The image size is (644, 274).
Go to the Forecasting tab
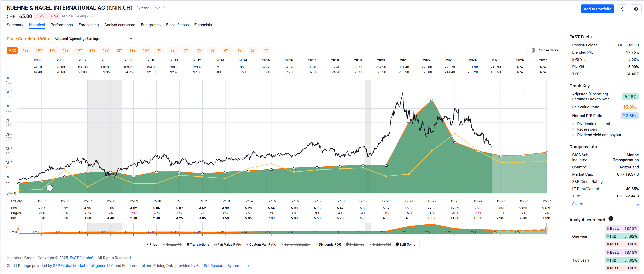pos(89,25)
